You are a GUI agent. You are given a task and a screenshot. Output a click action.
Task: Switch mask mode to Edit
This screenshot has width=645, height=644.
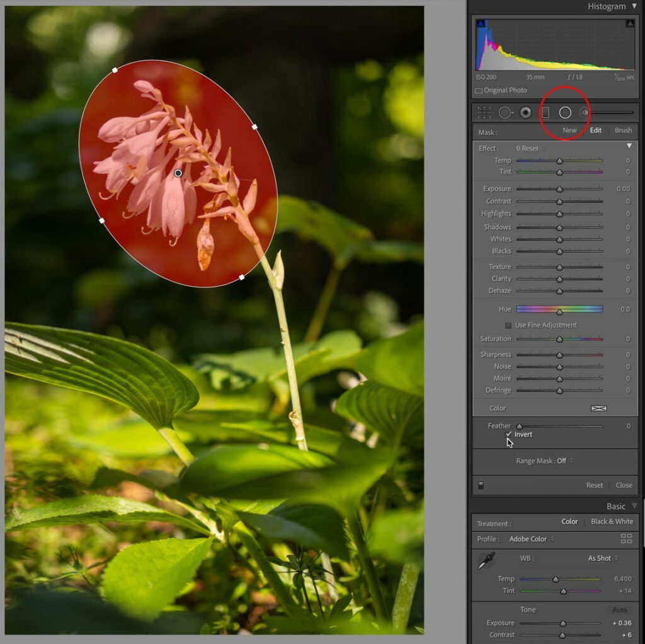(595, 130)
